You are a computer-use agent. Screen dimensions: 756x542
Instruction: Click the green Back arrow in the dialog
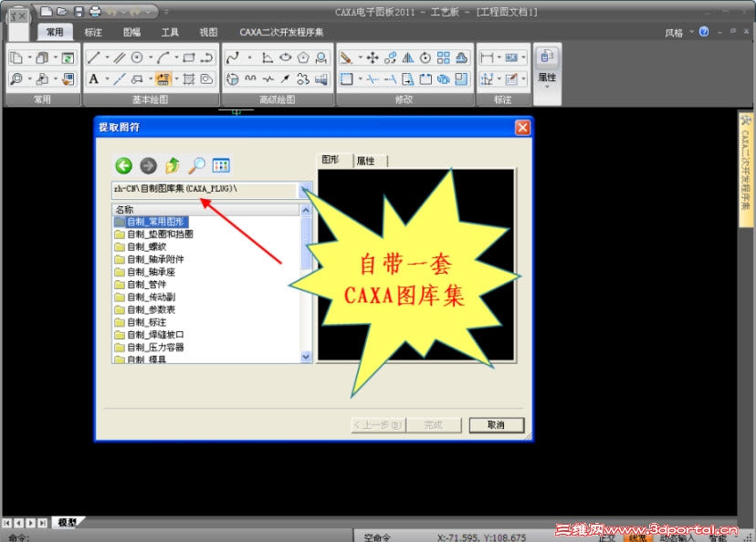click(124, 166)
